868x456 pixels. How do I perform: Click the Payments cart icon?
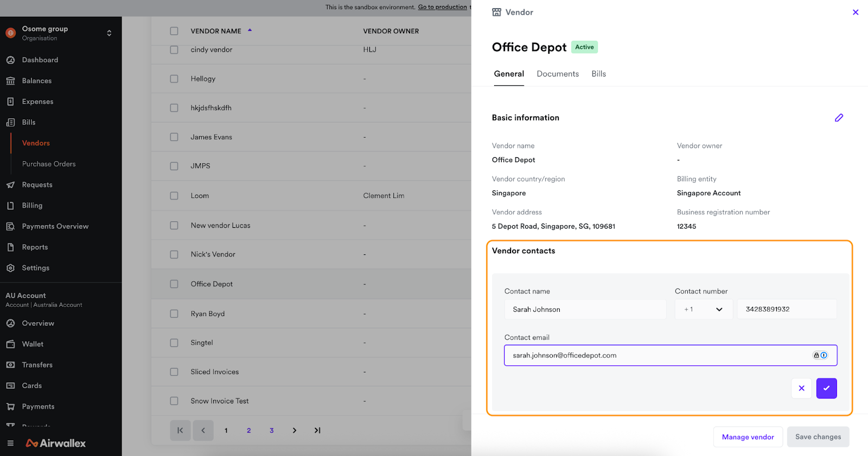click(10, 407)
